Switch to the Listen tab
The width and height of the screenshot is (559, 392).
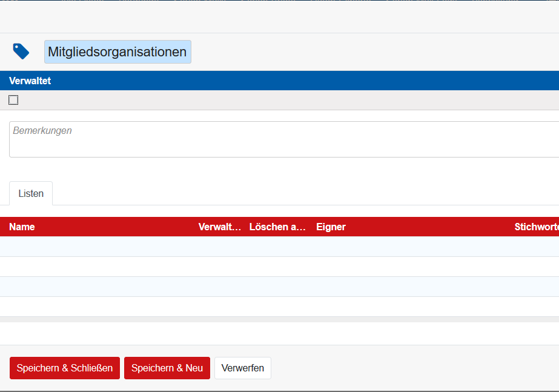pos(31,193)
